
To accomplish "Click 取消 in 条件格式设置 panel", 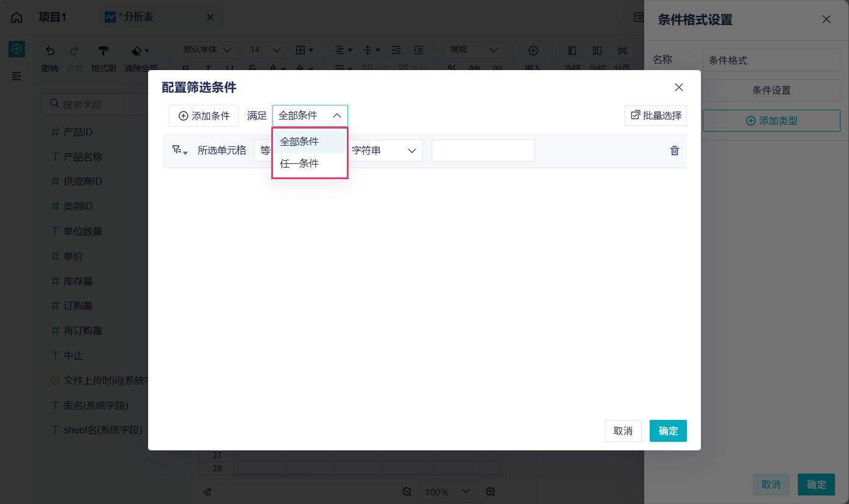I will tap(771, 484).
